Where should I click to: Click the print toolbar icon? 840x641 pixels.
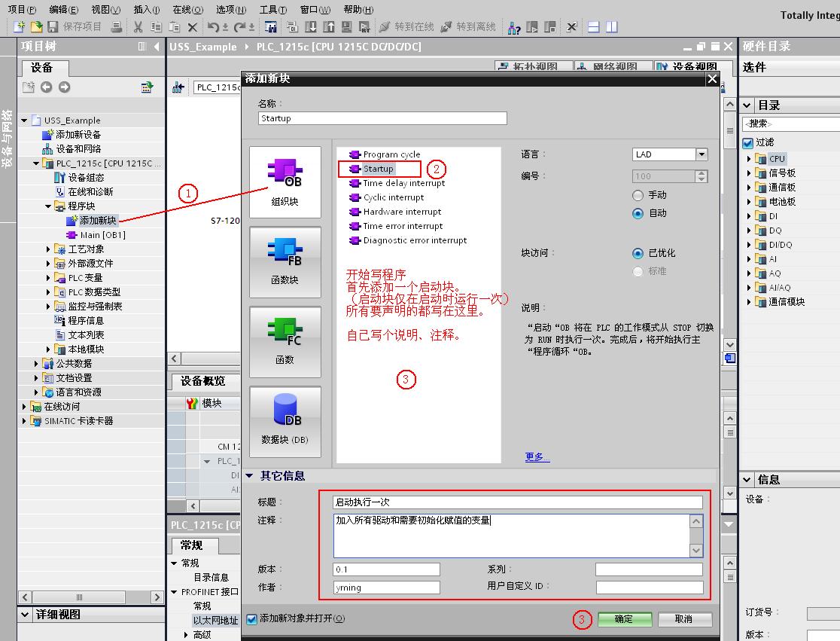pyautogui.click(x=116, y=27)
